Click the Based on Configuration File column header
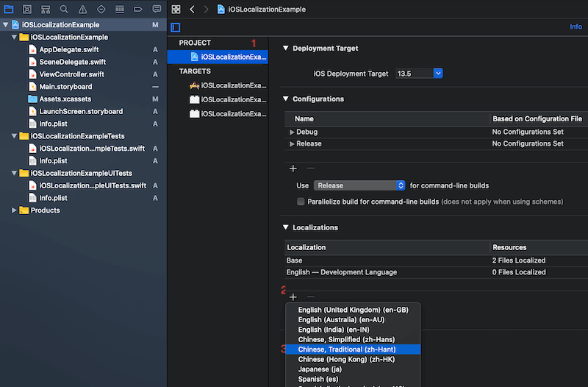 (537, 119)
